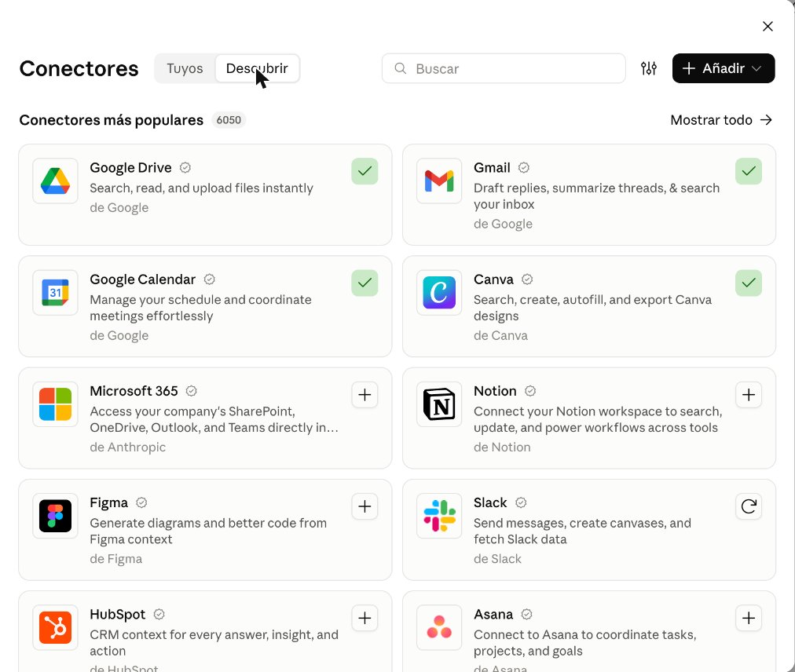Click the Añadir button
This screenshot has height=672, width=795.
point(723,68)
